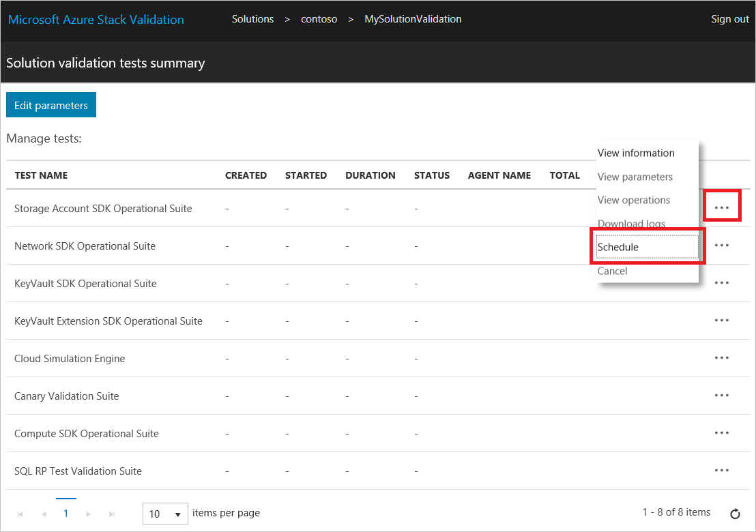Sort by AGENT NAME column header
756x532 pixels.
[499, 175]
